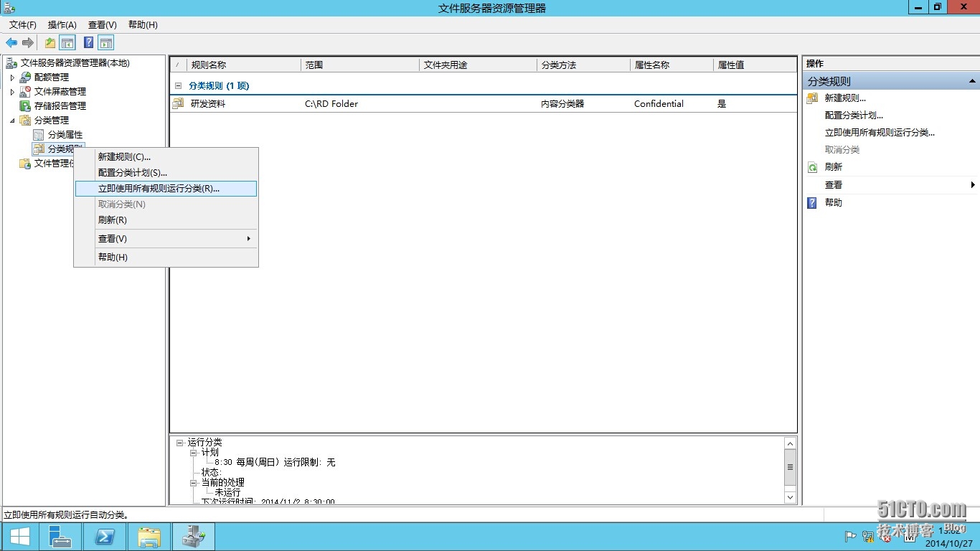Open Server Manager from taskbar
The height and width of the screenshot is (551, 980).
click(x=60, y=537)
